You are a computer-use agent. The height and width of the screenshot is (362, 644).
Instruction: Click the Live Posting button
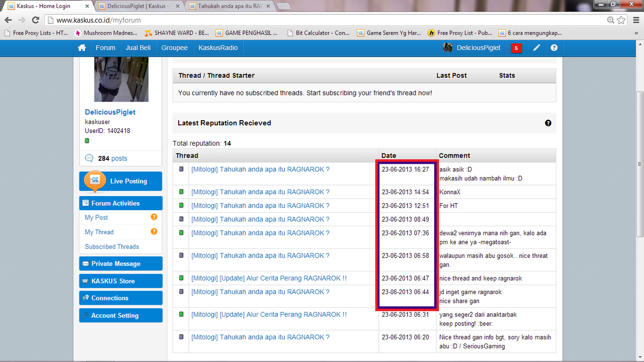pyautogui.click(x=121, y=182)
